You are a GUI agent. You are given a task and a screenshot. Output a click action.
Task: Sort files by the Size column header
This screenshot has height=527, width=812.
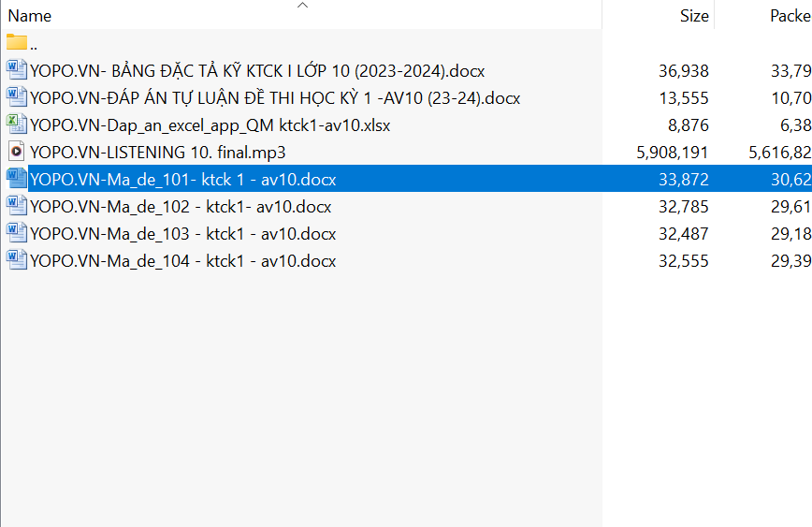click(x=694, y=16)
